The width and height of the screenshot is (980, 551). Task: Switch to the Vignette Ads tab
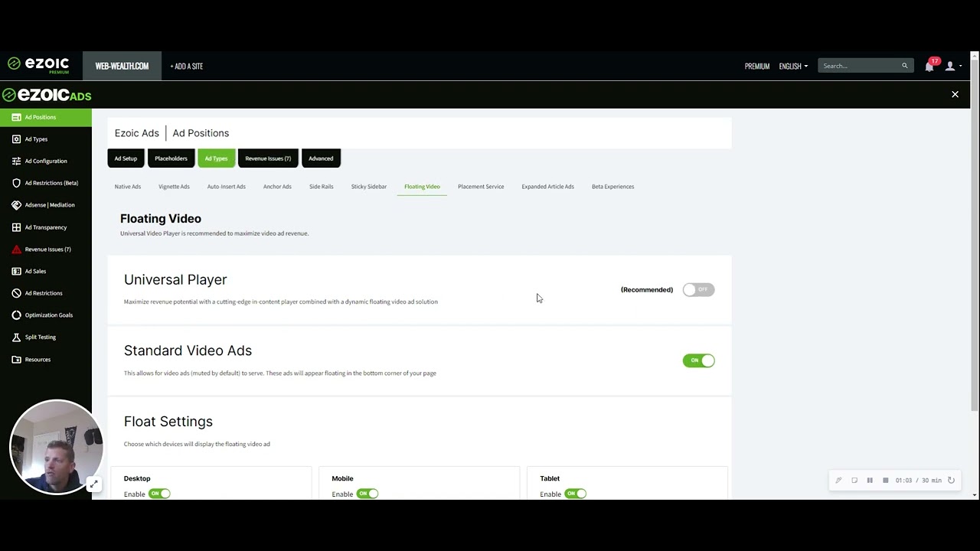(x=174, y=186)
